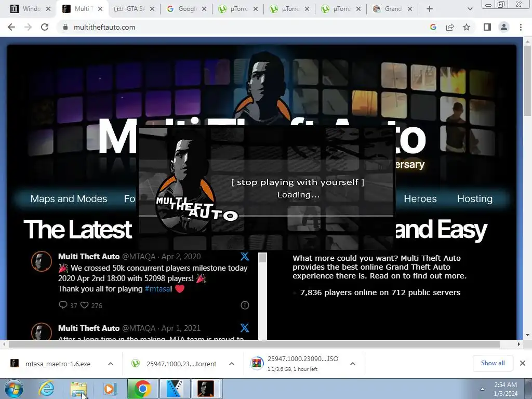Click @MTAQA handle on Apr 2, 2020 tweet
Image resolution: width=532 pixels, height=399 pixels.
click(x=138, y=257)
